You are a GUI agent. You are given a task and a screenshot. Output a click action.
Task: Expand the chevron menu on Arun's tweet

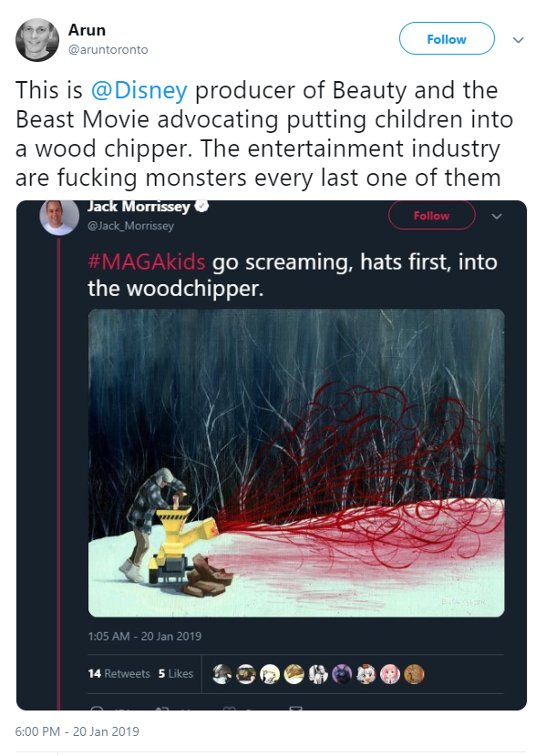pyautogui.click(x=518, y=39)
